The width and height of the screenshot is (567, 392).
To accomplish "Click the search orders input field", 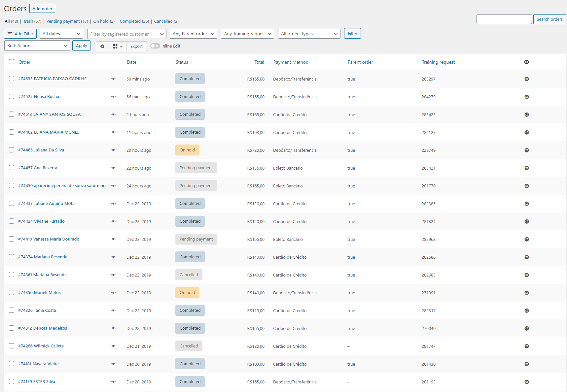I will pyautogui.click(x=504, y=19).
